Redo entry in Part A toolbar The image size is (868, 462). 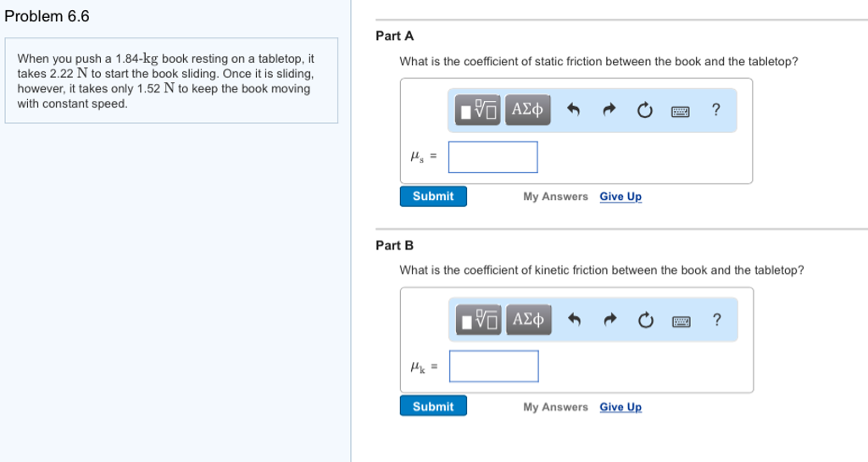click(x=609, y=110)
